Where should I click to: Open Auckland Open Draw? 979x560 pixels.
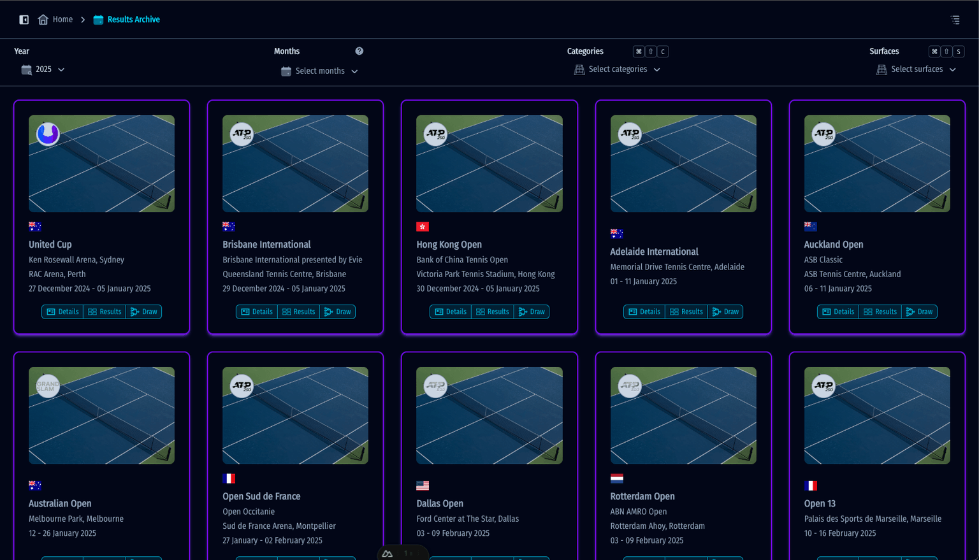[919, 312]
